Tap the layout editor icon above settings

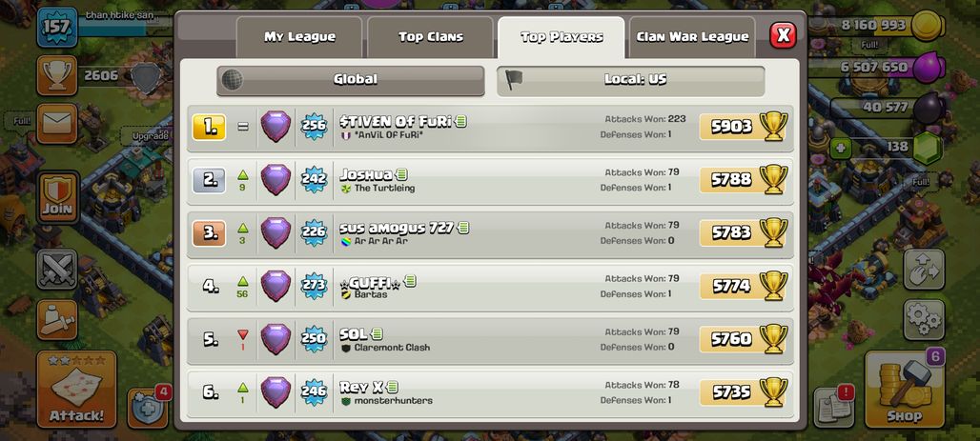click(x=924, y=270)
